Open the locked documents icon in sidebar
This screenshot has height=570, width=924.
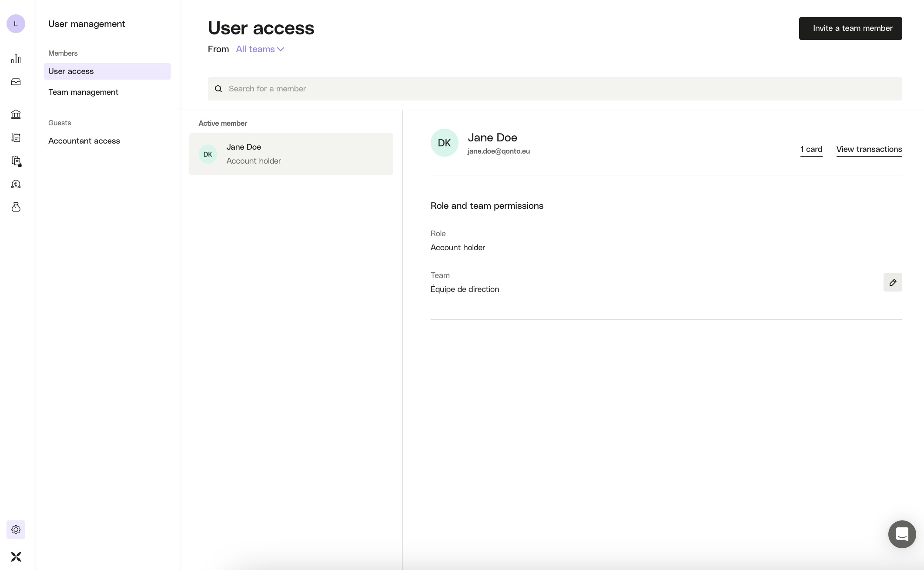pos(16,161)
